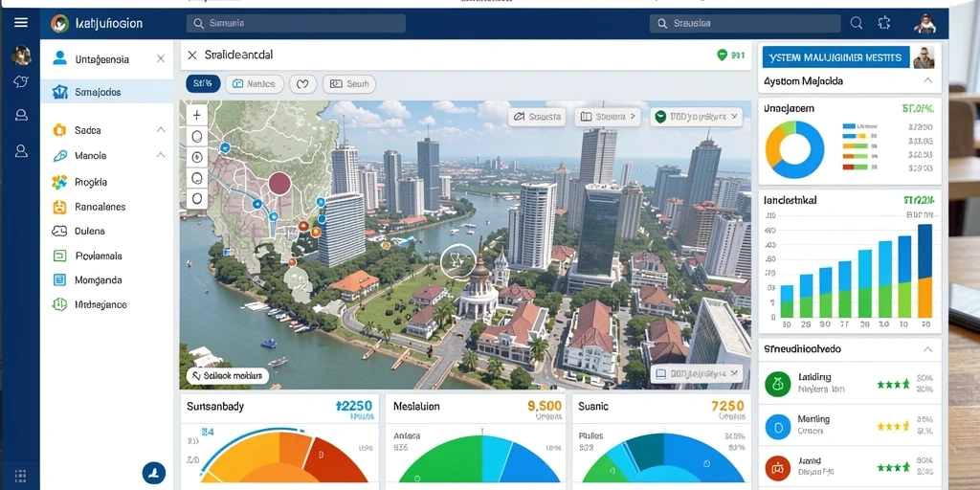Image resolution: width=980 pixels, height=490 pixels.
Task: Collapse the Sfneudnioolvedo section
Action: click(x=927, y=349)
